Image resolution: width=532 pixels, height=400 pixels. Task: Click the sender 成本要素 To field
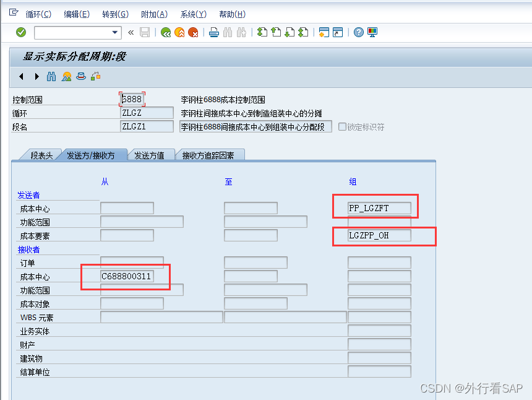point(251,235)
